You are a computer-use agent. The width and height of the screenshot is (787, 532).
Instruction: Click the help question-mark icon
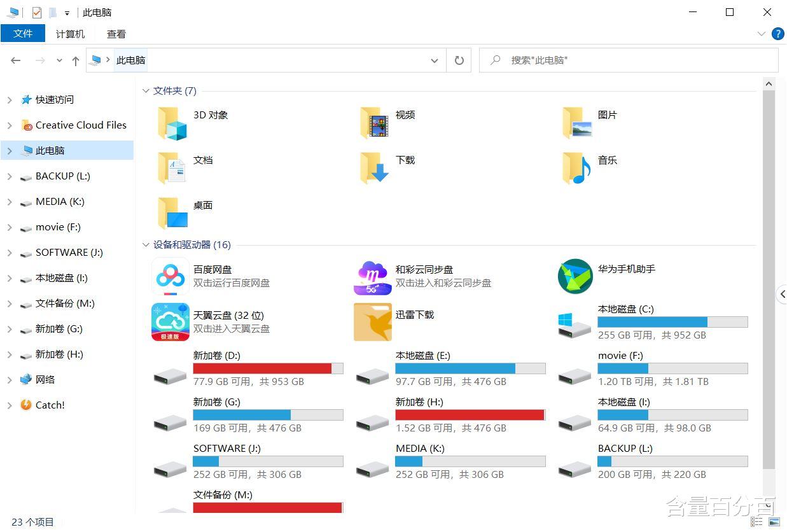pyautogui.click(x=777, y=34)
